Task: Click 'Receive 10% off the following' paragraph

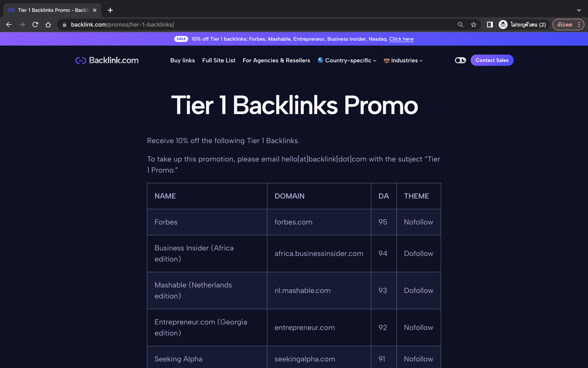Action: tap(223, 141)
